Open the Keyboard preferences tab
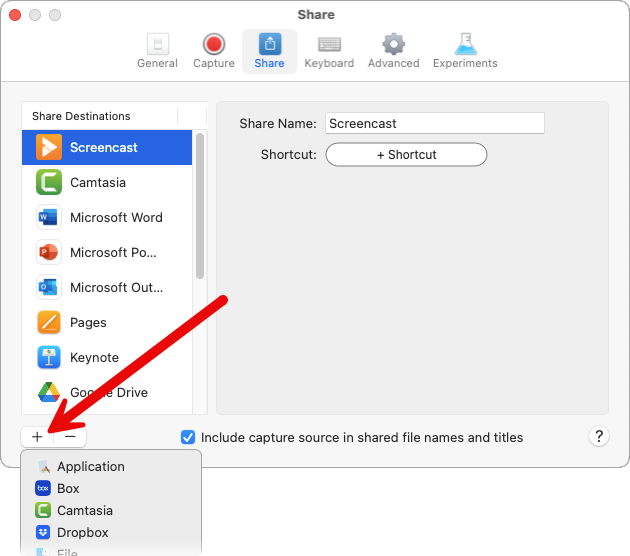 pos(329,51)
